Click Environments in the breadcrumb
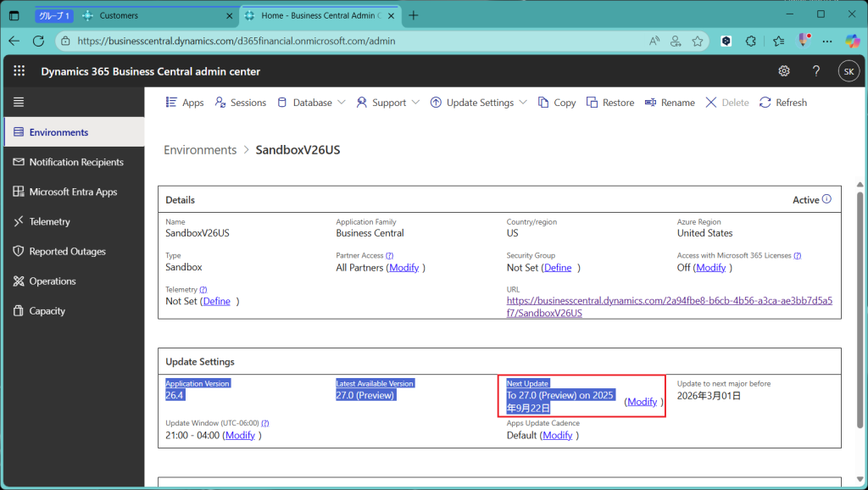Image resolution: width=868 pixels, height=490 pixels. (200, 150)
